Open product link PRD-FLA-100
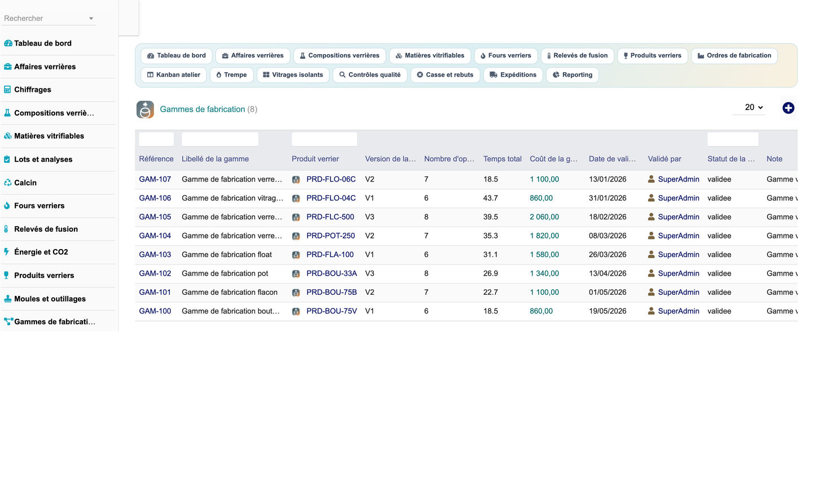This screenshot has width=815, height=504. pyautogui.click(x=330, y=255)
